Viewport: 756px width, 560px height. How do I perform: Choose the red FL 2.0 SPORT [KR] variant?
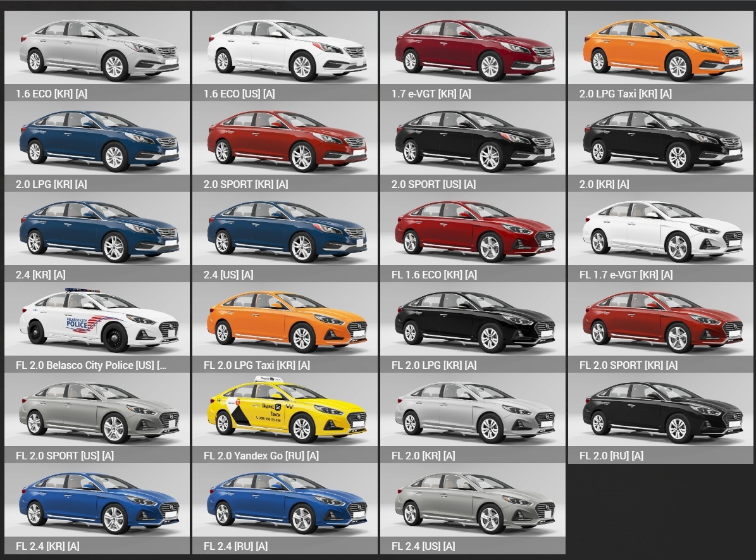click(660, 321)
